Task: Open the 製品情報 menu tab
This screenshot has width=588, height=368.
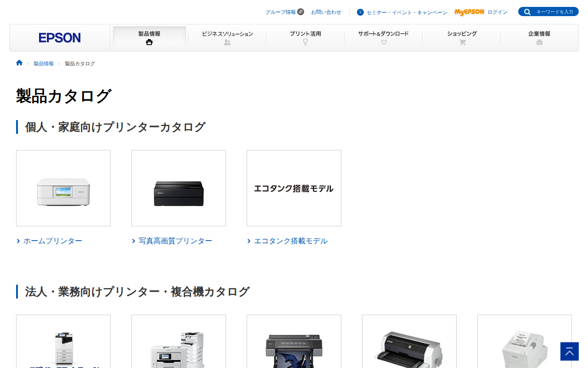Action: point(149,38)
